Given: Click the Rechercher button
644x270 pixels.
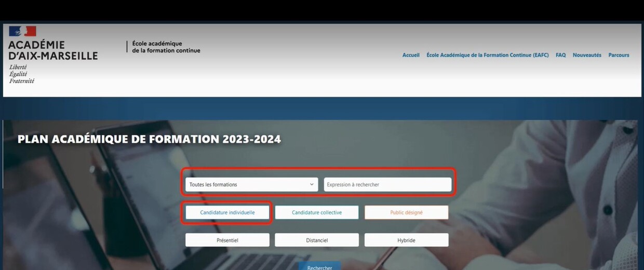Looking at the screenshot, I should tap(319, 266).
